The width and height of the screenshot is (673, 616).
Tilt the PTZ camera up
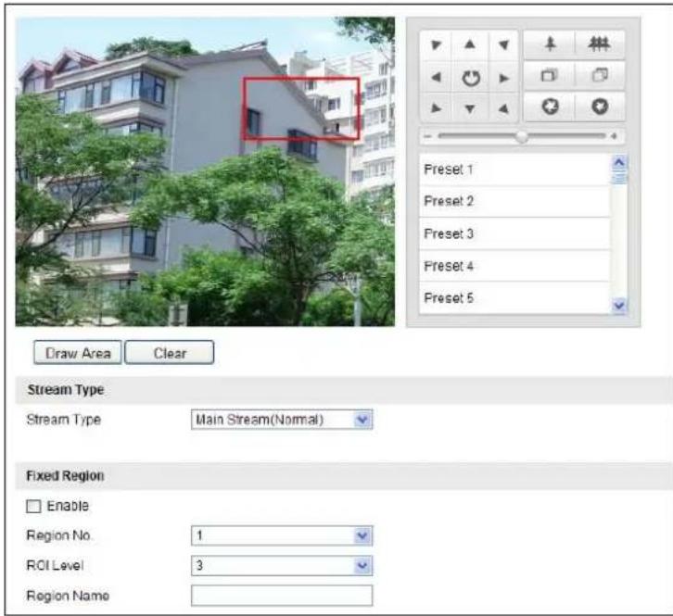[x=470, y=44]
